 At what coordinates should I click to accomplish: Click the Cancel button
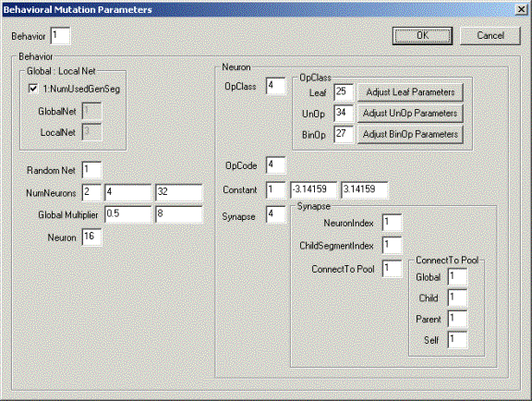tap(490, 36)
